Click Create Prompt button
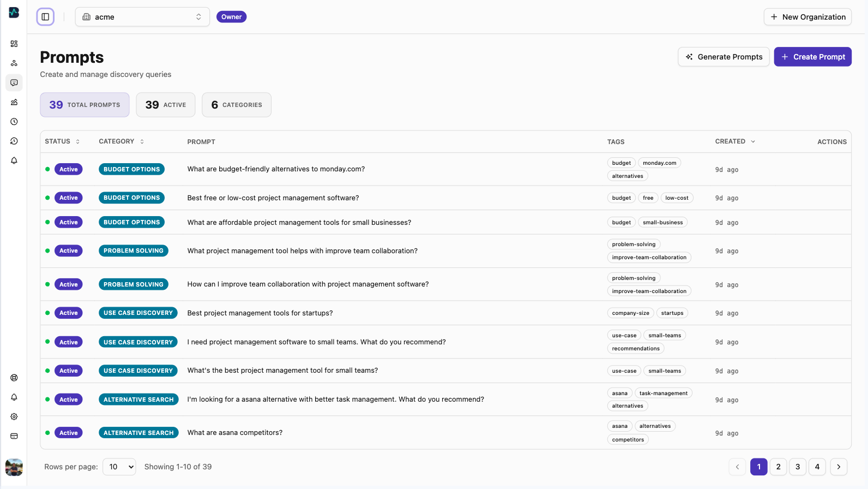The image size is (868, 489). point(812,57)
